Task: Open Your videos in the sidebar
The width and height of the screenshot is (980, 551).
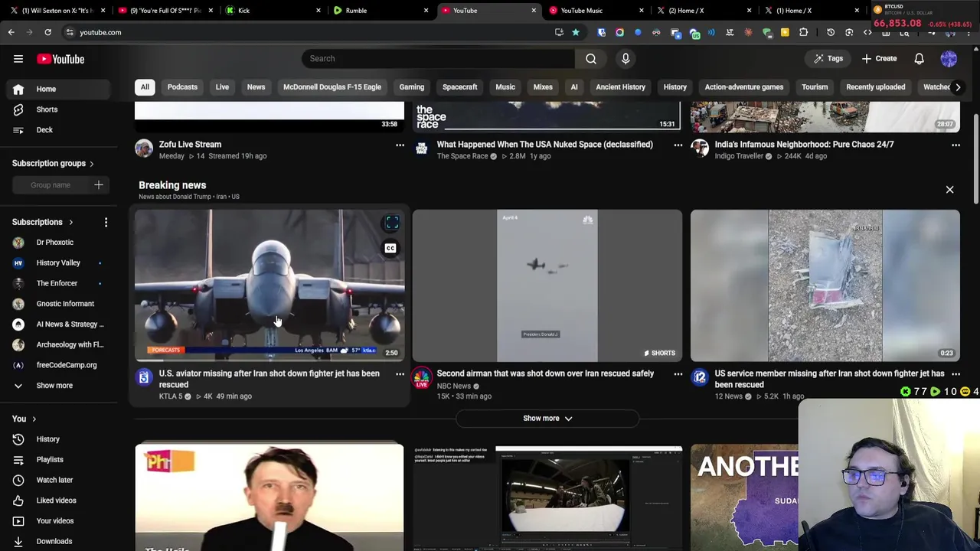Action: [x=55, y=520]
